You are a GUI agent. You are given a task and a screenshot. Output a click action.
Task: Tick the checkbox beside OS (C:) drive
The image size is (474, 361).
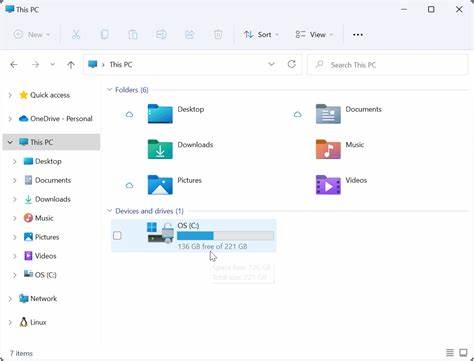tap(117, 236)
